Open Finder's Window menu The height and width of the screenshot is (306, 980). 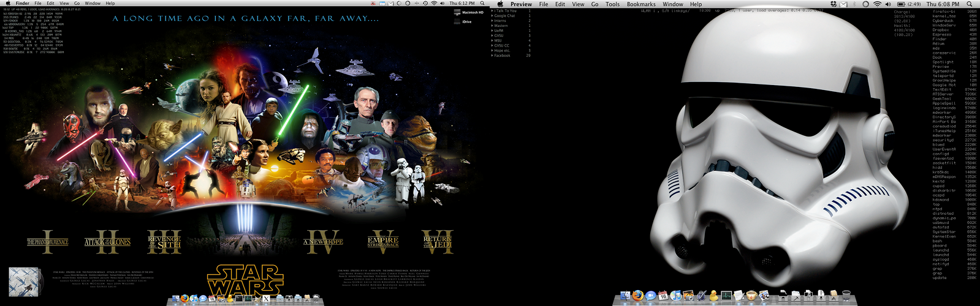click(93, 3)
